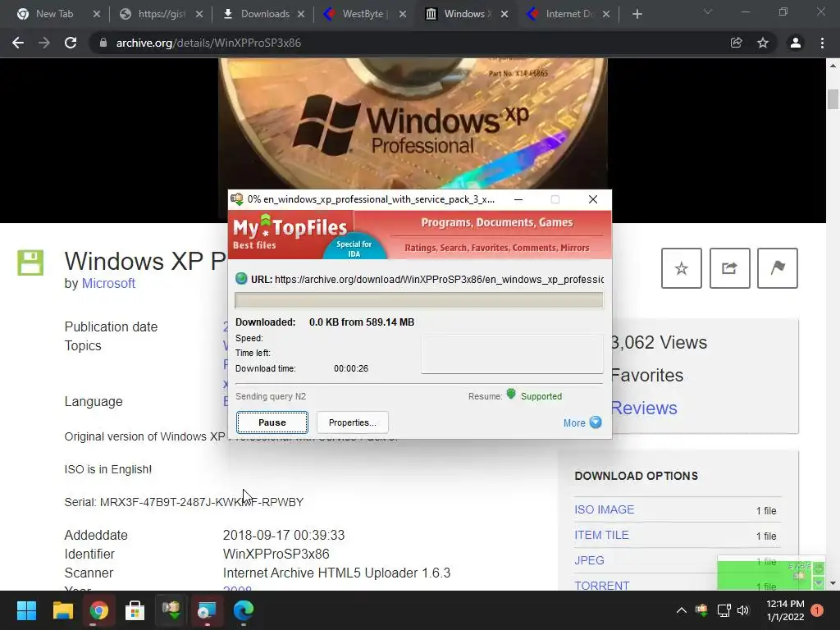Click the site padlock icon
Viewport: 840px width, 630px height.
103,43
